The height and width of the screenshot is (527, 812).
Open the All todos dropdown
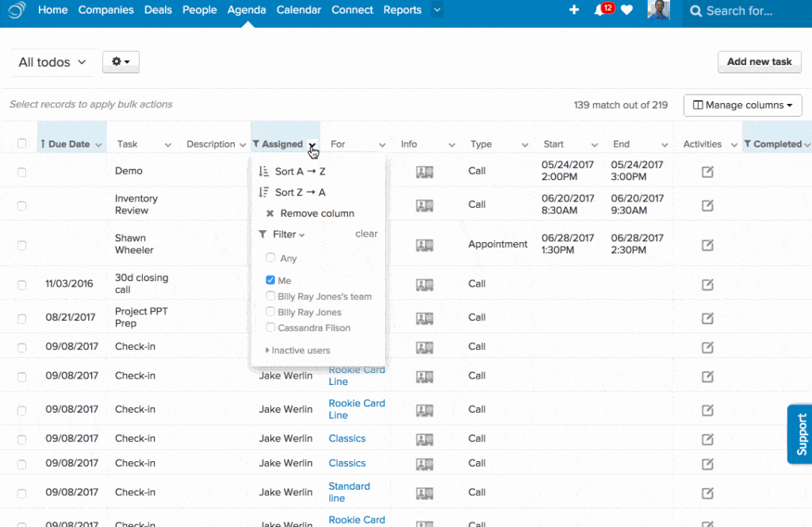pos(51,61)
